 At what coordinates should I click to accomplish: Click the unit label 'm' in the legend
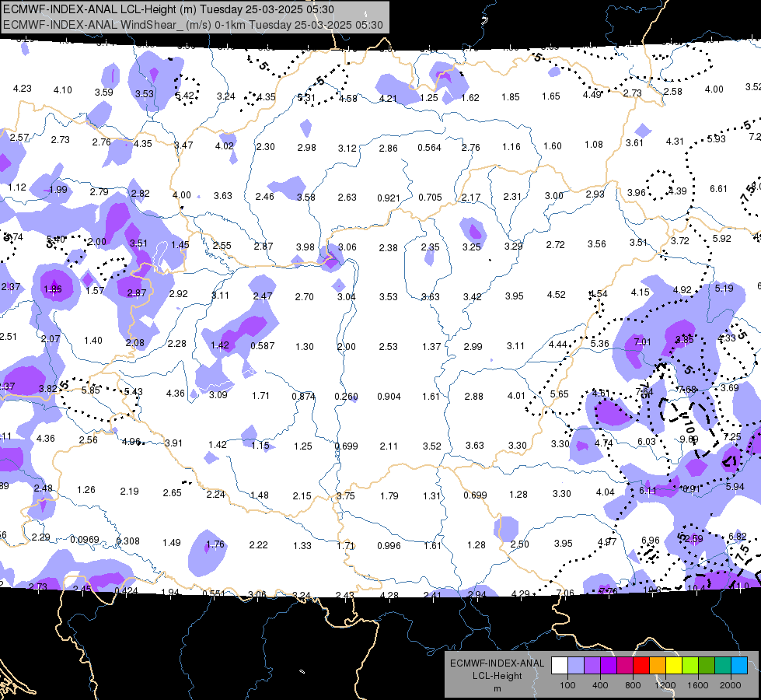point(497,689)
